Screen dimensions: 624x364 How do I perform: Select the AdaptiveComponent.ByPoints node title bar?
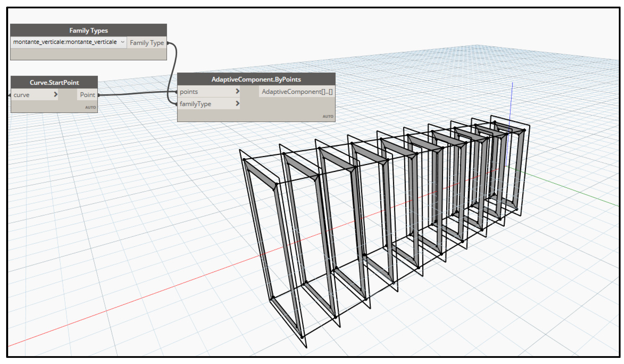point(256,79)
